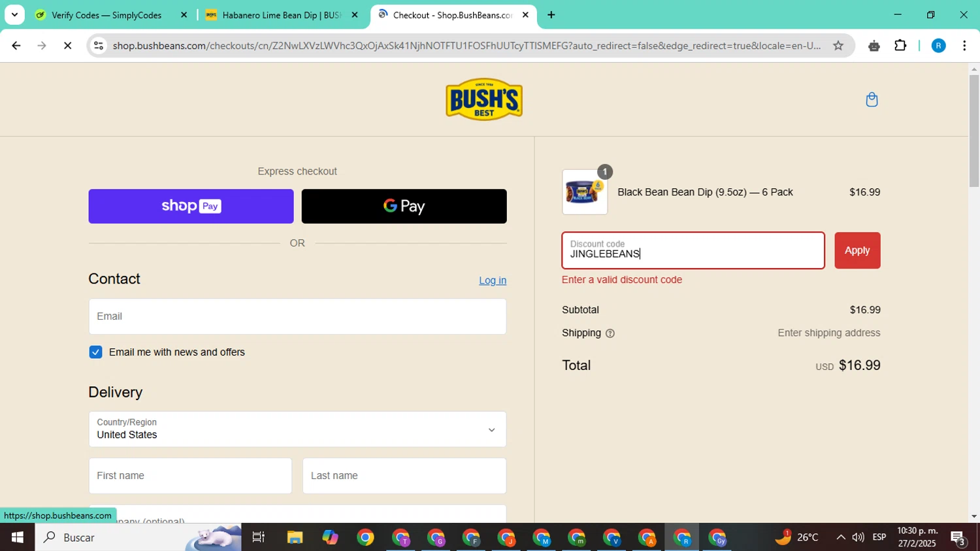Image resolution: width=980 pixels, height=551 pixels.
Task: Show hidden system tray icons
Action: tap(840, 537)
